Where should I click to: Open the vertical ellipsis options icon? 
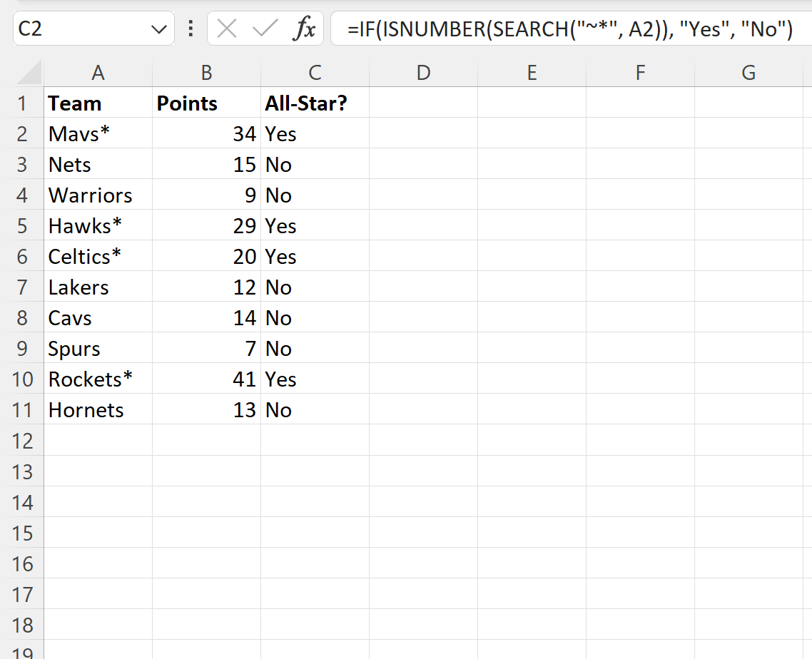pos(191,29)
